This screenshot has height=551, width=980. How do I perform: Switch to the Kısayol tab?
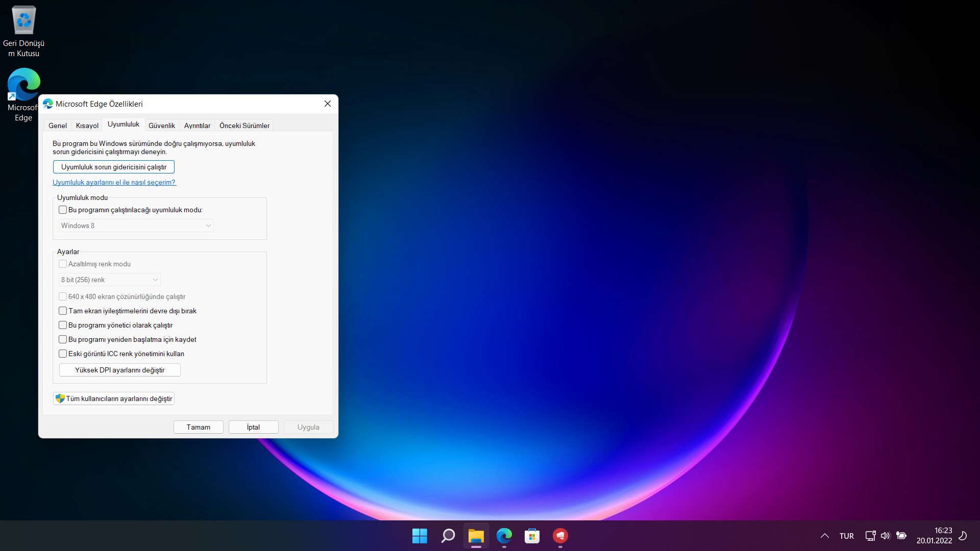pos(87,126)
